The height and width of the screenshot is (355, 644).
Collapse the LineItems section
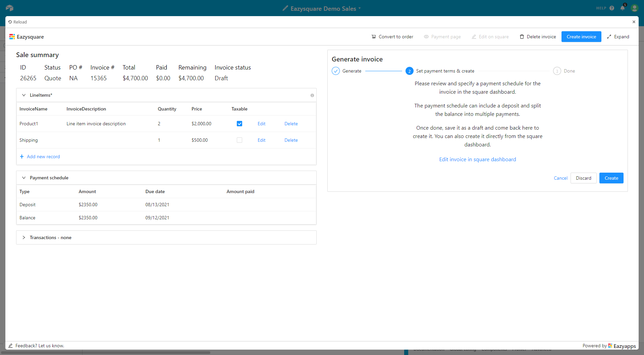pos(24,95)
